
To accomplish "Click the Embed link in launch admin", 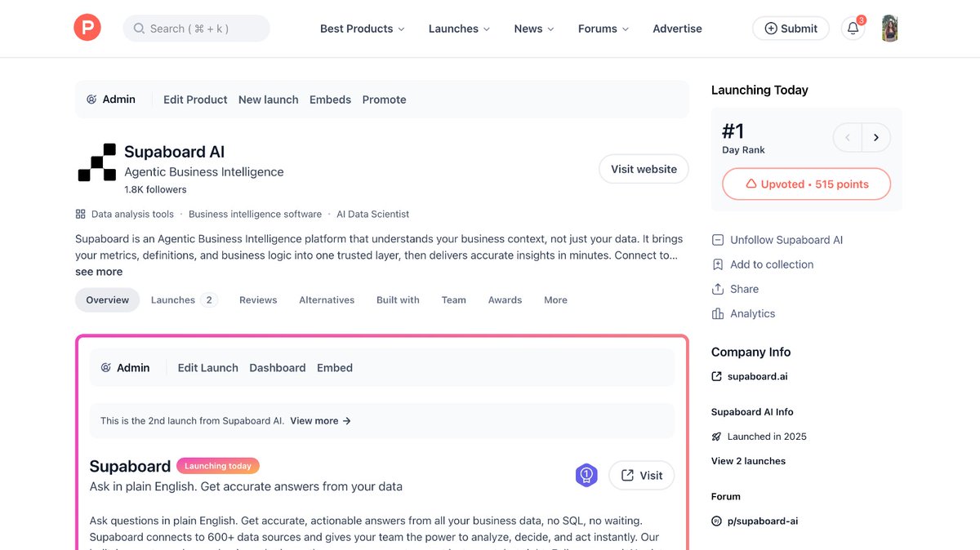I will coord(335,368).
